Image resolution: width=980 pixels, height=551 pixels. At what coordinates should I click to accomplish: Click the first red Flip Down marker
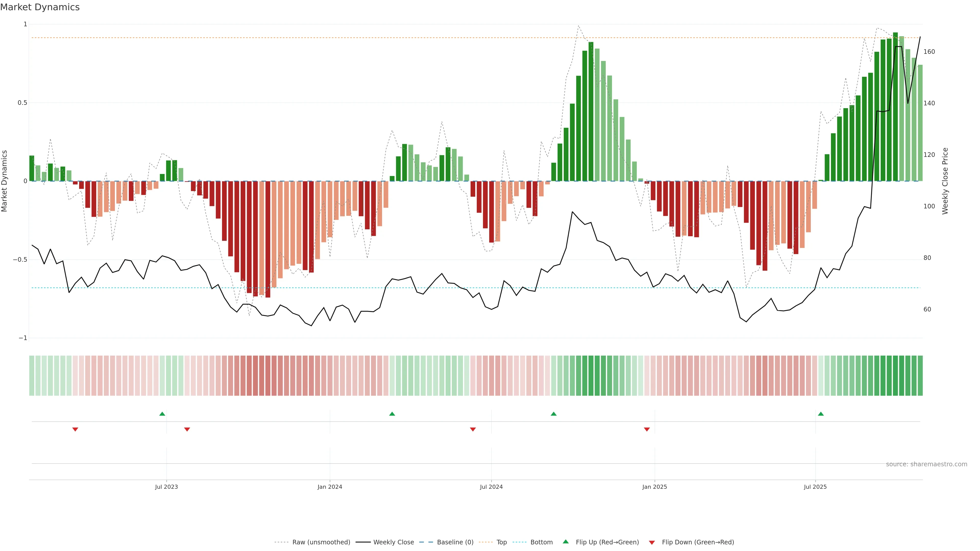click(75, 429)
